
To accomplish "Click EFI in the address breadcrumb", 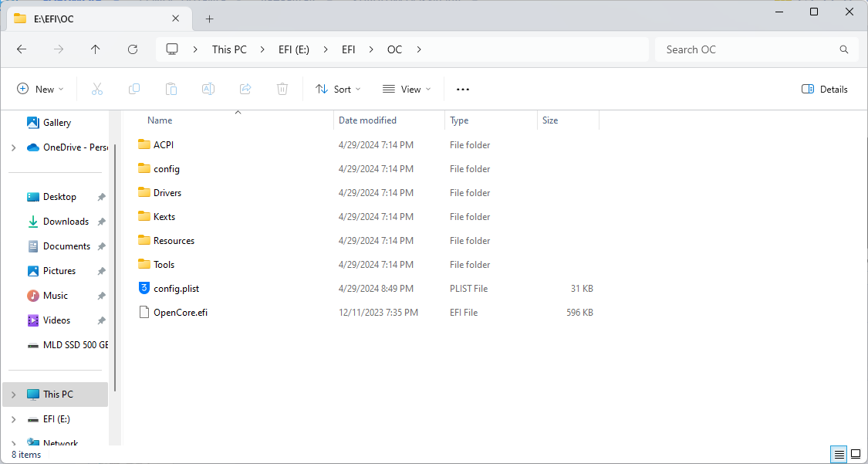I will pyautogui.click(x=349, y=49).
